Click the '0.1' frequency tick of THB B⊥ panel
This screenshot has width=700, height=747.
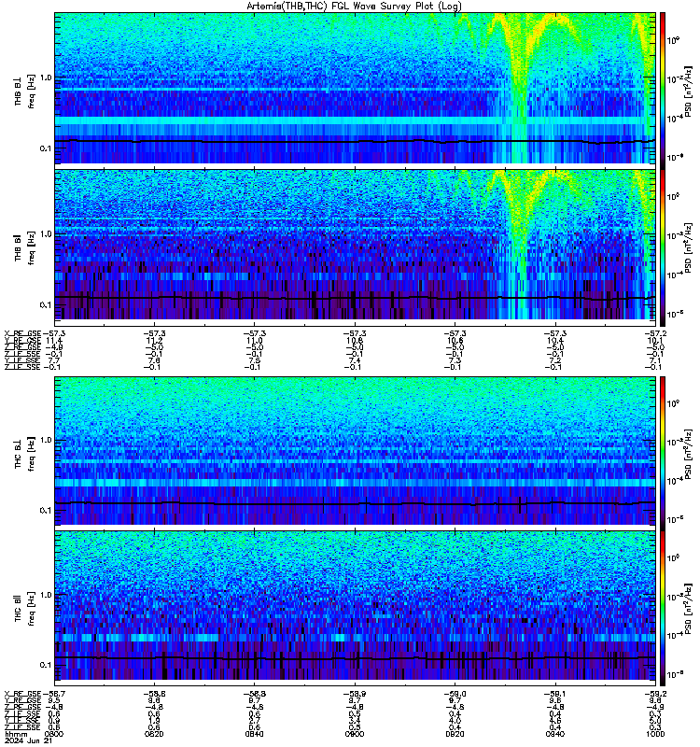46,148
